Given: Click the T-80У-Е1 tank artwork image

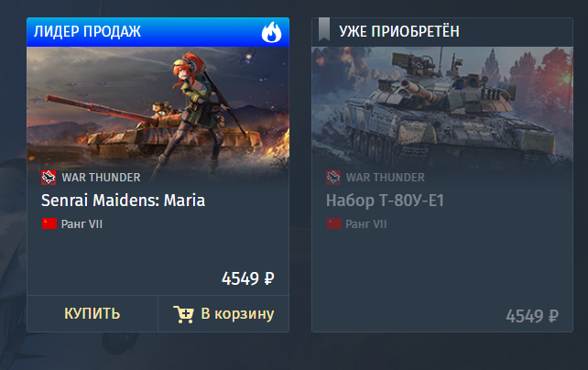Looking at the screenshot, I should [x=442, y=107].
